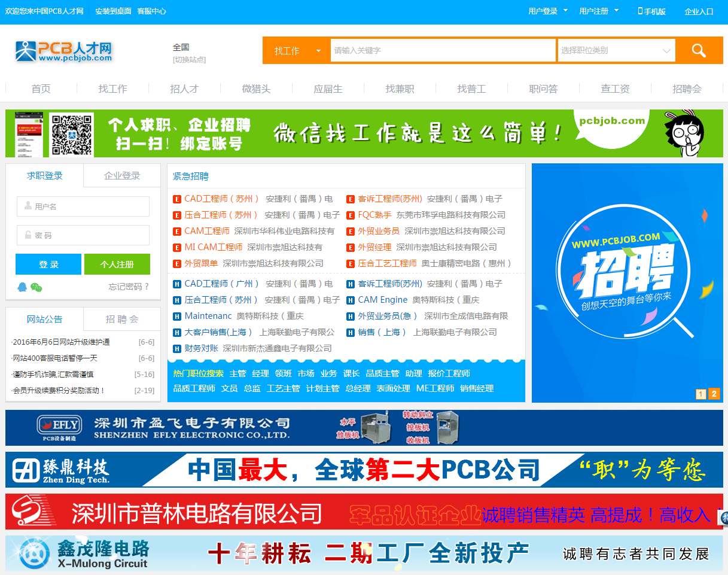Open the 应届生 navigation item
This screenshot has width=728, height=575.
[328, 89]
